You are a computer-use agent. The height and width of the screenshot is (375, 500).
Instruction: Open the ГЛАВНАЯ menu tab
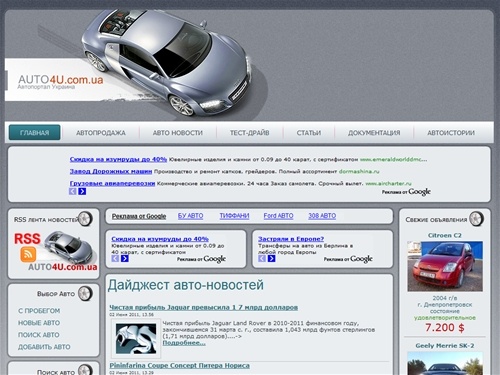34,133
